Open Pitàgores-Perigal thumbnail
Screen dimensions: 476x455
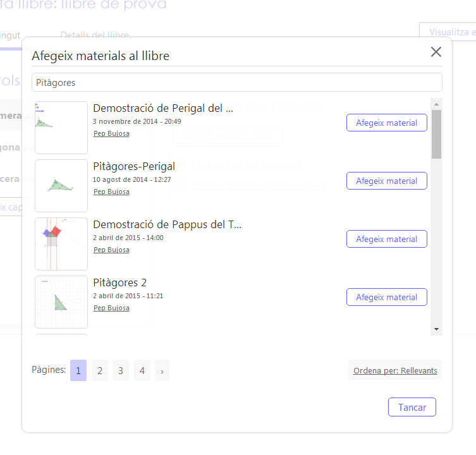pyautogui.click(x=61, y=186)
